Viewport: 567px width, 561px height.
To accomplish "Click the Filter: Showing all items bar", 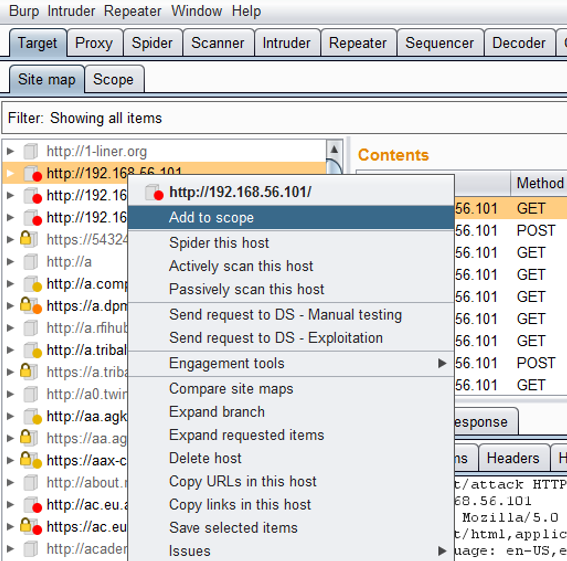I will tap(284, 118).
